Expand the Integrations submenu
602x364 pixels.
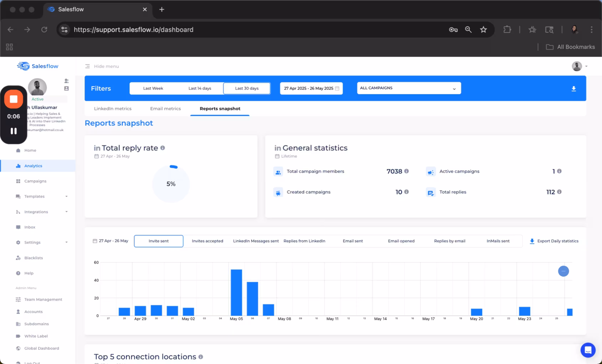(66, 212)
